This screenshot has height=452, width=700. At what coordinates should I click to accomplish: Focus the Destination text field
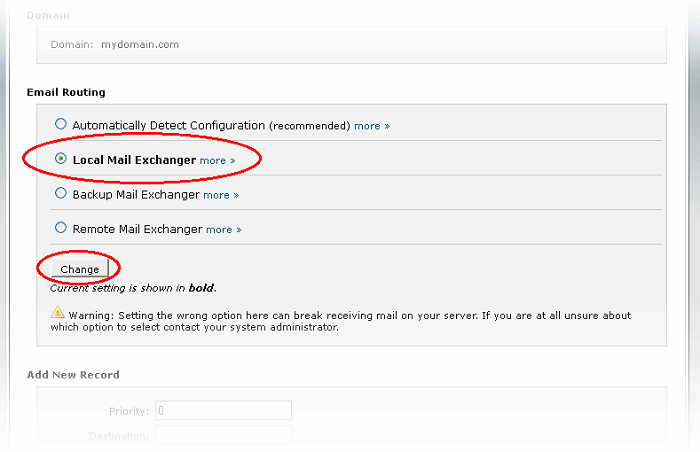(x=223, y=434)
